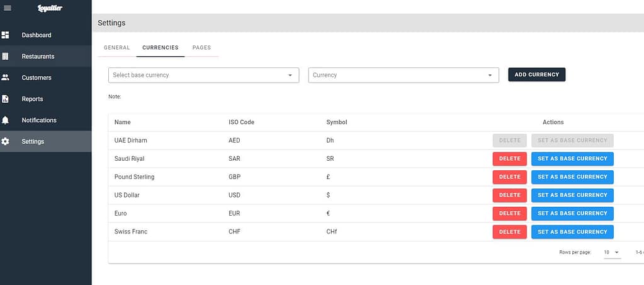Delete the Saudi Riyal currency
Viewport: 644px width, 285px height.
click(509, 159)
